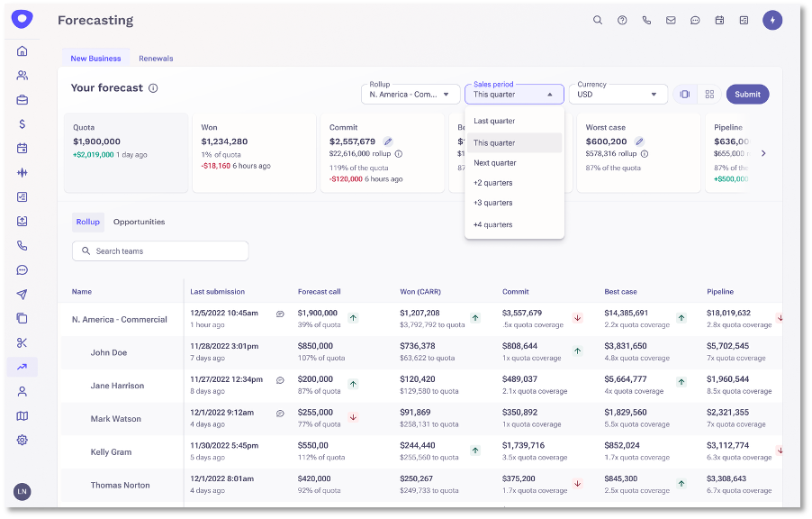Open the help question mark icon
812x519 pixels.
(622, 20)
